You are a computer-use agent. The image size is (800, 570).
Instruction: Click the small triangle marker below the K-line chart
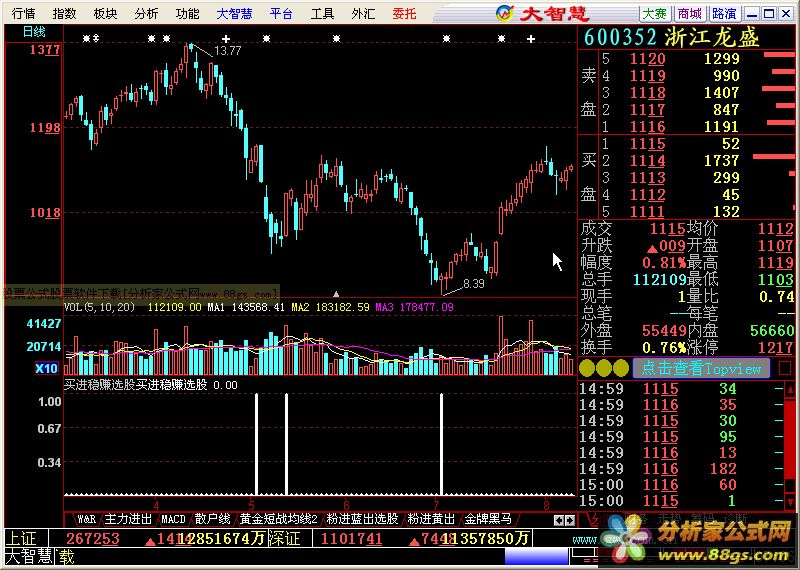pyautogui.click(x=336, y=294)
